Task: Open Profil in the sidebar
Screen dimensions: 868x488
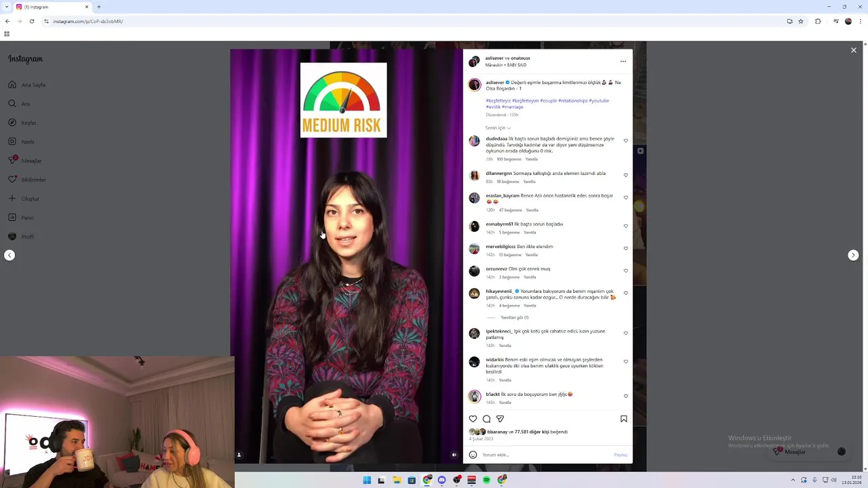Action: [x=21, y=237]
